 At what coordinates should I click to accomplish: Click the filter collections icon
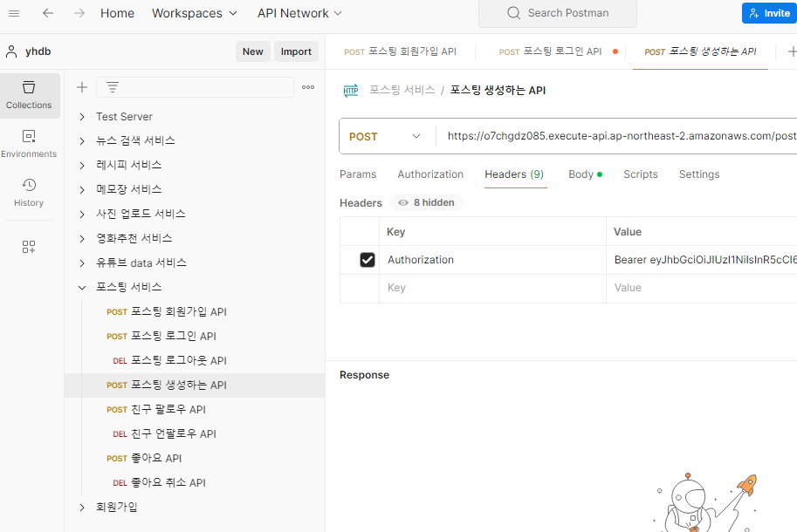point(113,87)
